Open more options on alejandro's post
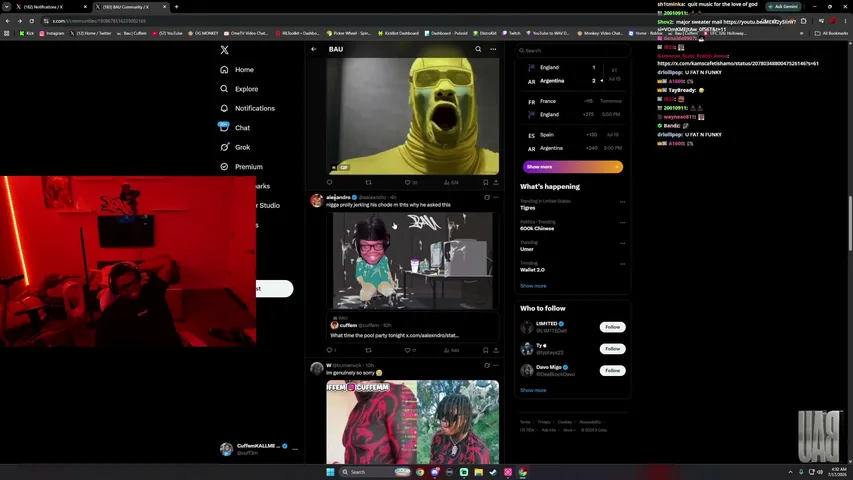The width and height of the screenshot is (853, 480). click(x=496, y=198)
